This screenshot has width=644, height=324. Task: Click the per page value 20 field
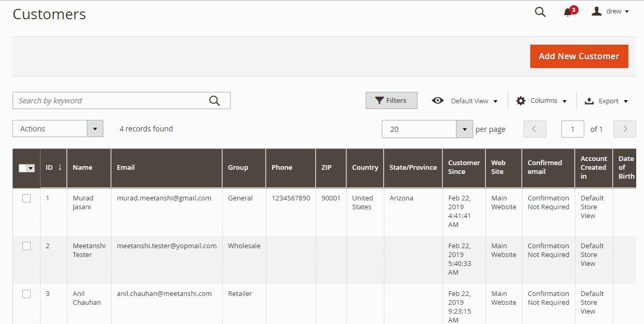click(x=419, y=129)
